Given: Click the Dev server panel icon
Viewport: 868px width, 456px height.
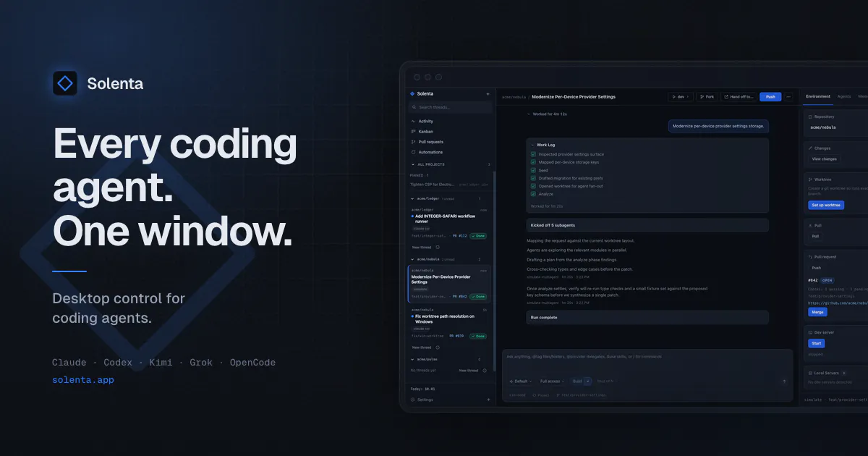Looking at the screenshot, I should (809, 332).
